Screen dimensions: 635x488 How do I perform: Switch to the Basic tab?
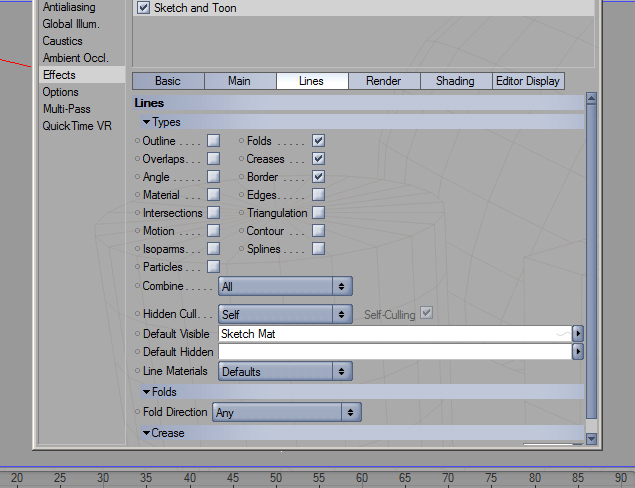168,81
